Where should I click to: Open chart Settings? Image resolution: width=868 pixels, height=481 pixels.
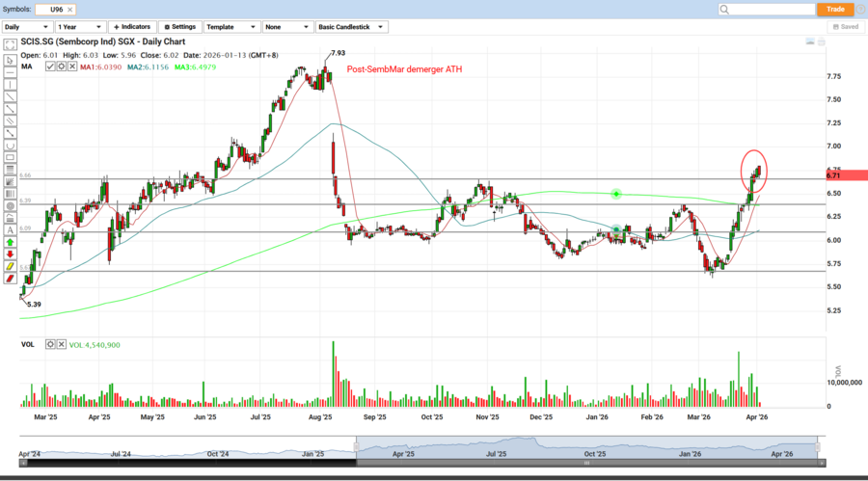(x=179, y=27)
